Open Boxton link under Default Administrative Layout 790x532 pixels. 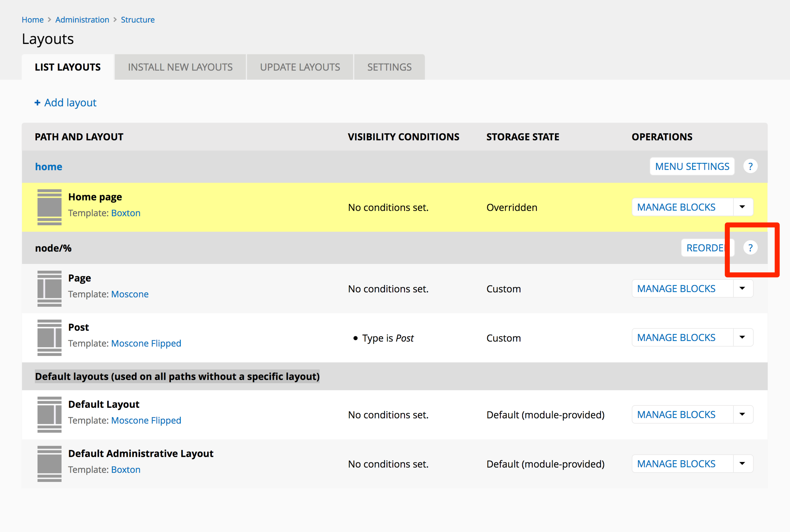click(126, 470)
